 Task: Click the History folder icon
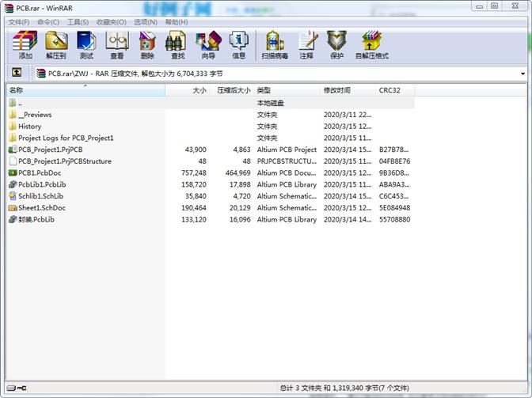coord(13,126)
